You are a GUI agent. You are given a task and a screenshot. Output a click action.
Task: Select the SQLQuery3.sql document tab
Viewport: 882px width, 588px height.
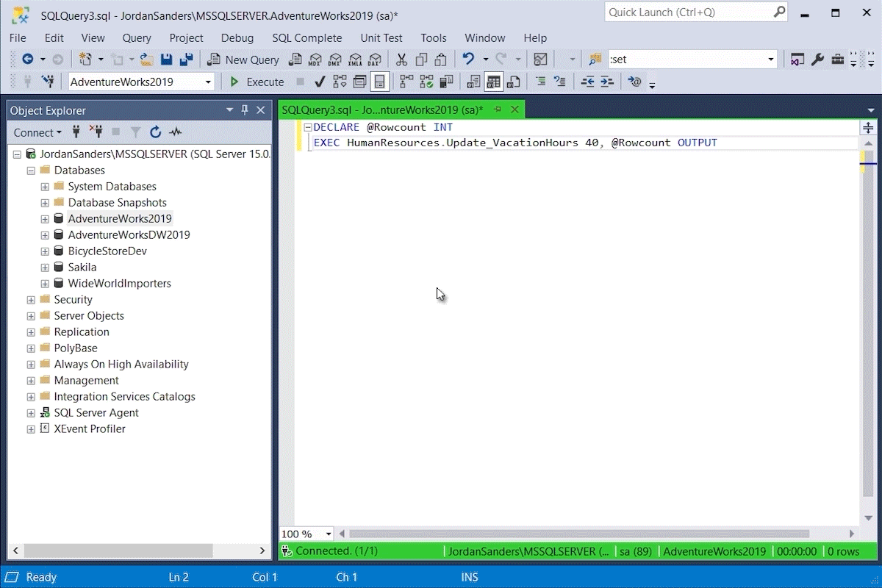tap(382, 110)
